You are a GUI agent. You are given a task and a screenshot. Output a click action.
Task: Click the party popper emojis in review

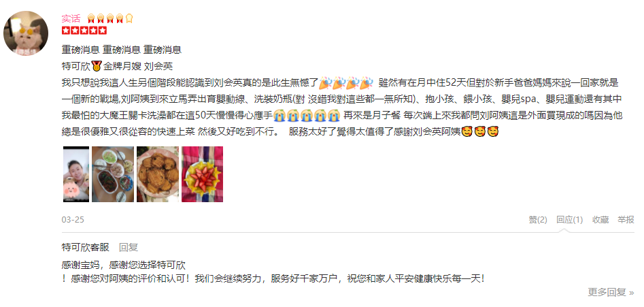coord(346,82)
